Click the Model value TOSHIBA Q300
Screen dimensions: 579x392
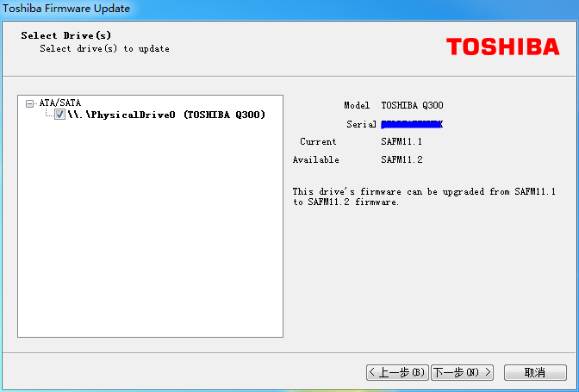coord(412,106)
